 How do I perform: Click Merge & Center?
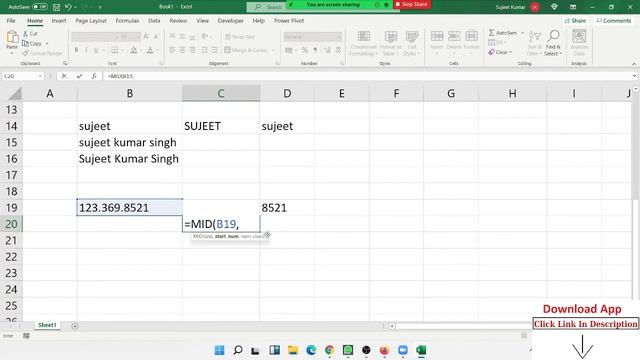[x=246, y=50]
